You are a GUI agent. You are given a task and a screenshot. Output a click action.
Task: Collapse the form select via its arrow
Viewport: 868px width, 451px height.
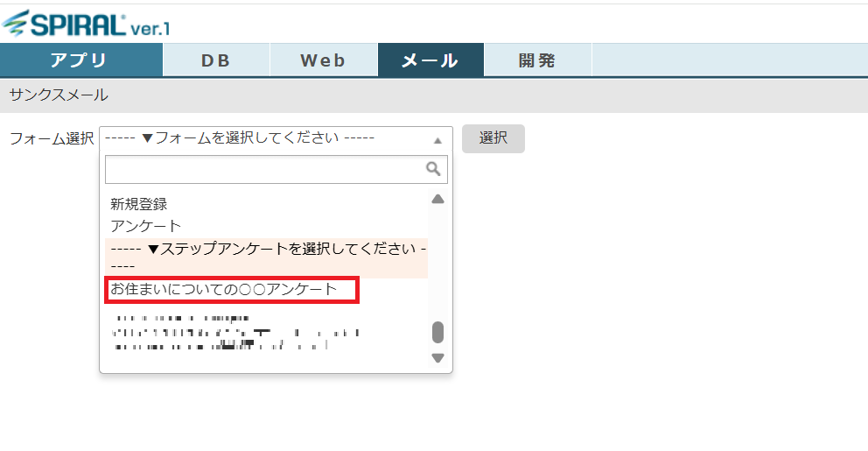pyautogui.click(x=437, y=140)
